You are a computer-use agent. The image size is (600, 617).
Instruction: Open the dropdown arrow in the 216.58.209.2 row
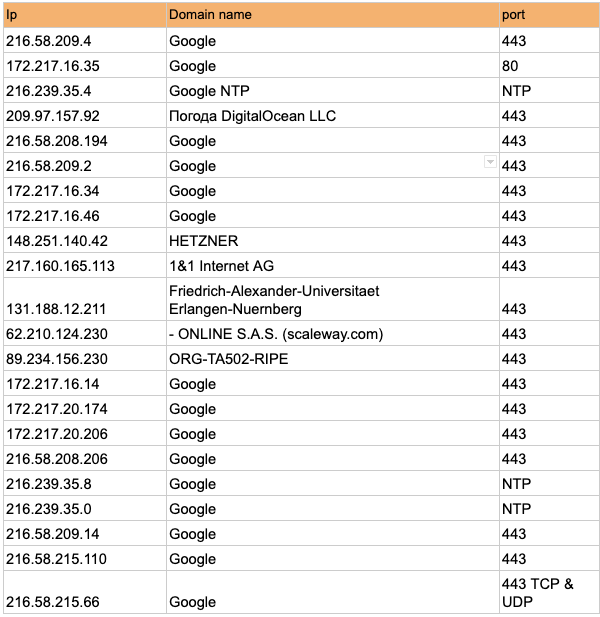pyautogui.click(x=490, y=162)
